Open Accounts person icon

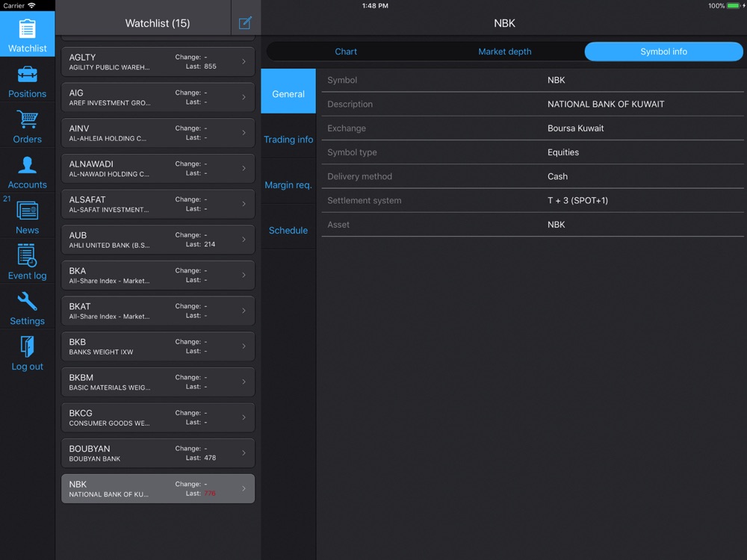tap(27, 165)
